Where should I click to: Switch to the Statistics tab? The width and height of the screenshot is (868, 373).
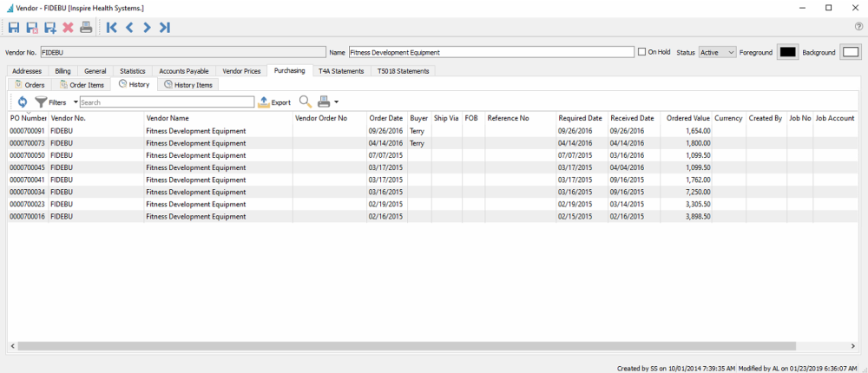pyautogui.click(x=132, y=71)
